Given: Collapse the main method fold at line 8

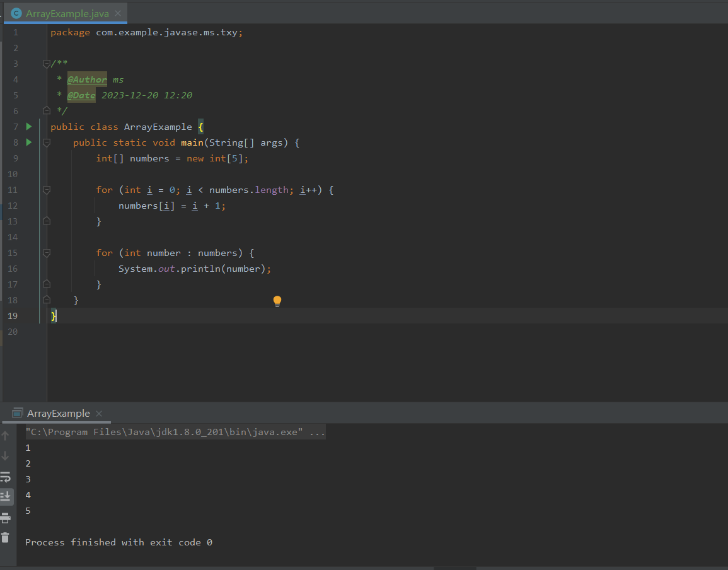Looking at the screenshot, I should tap(47, 142).
